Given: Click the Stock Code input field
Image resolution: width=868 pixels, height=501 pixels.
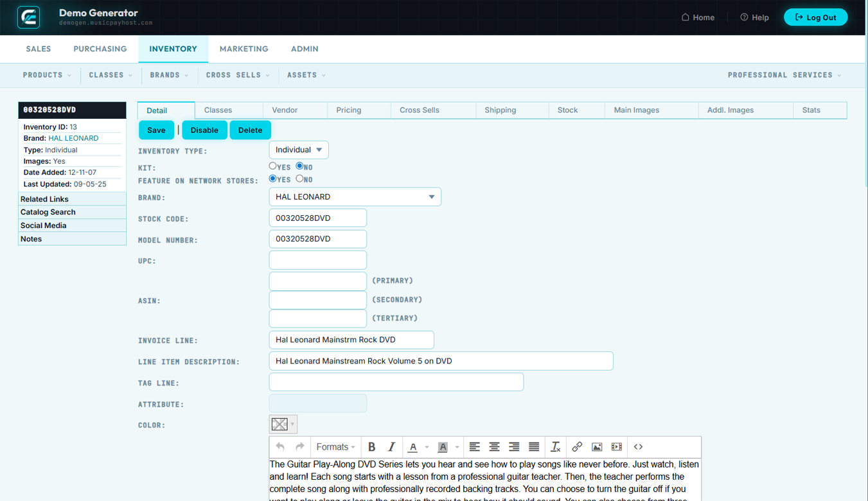Looking at the screenshot, I should tap(318, 218).
